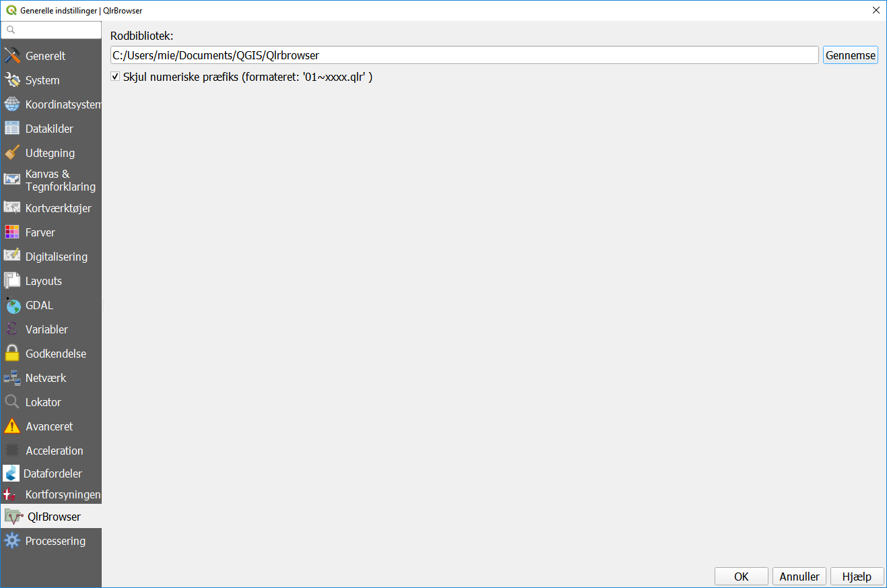Select the Netværk computers icon

click(x=12, y=378)
